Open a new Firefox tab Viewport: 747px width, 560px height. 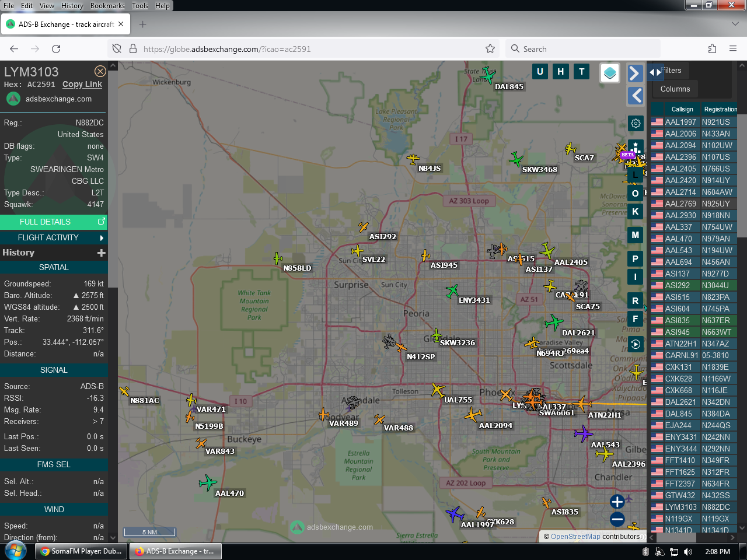[143, 24]
